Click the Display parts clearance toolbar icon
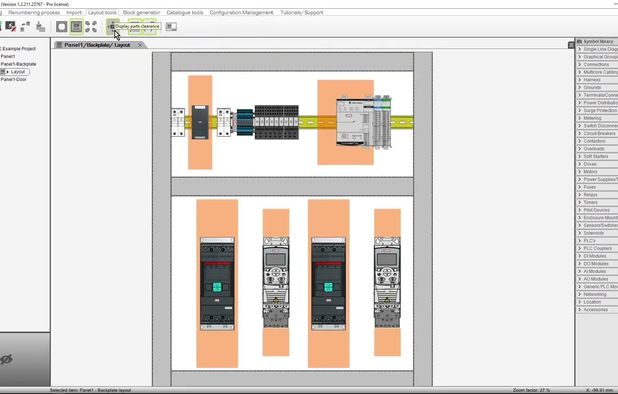This screenshot has width=618, height=394. 112,27
